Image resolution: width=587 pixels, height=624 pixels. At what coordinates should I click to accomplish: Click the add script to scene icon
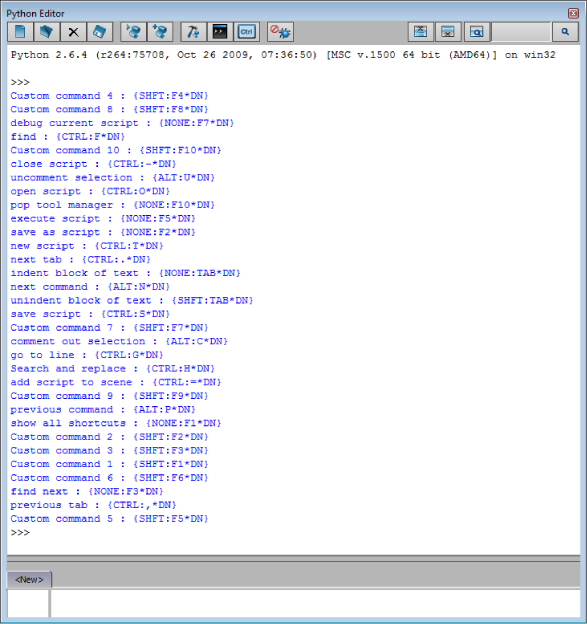[x=160, y=32]
